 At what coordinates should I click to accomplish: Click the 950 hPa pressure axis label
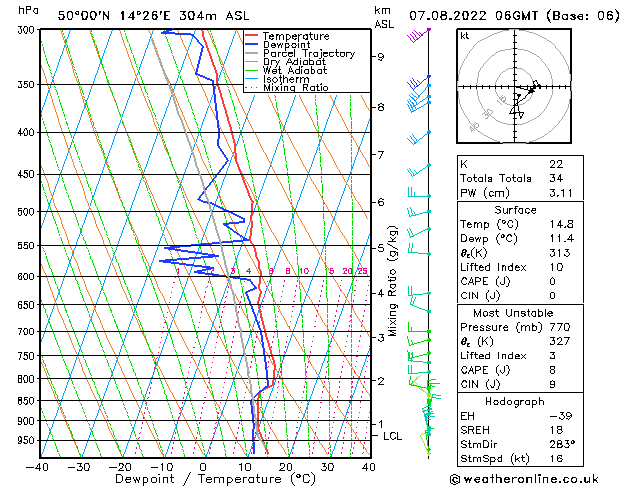click(x=28, y=440)
